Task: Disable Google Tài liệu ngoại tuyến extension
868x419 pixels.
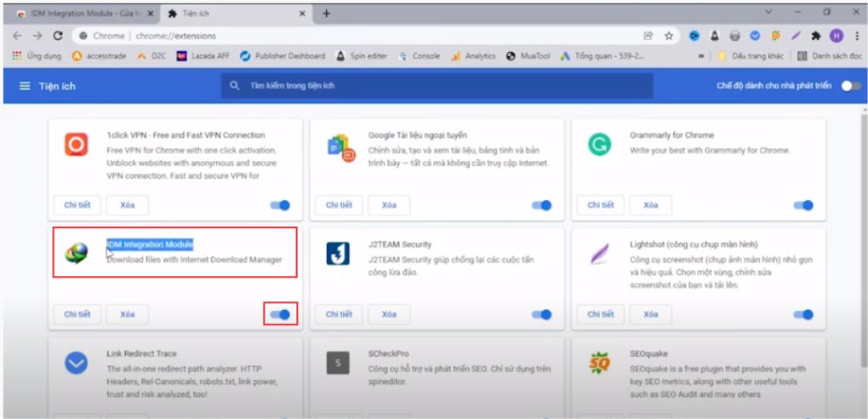Action: point(542,205)
